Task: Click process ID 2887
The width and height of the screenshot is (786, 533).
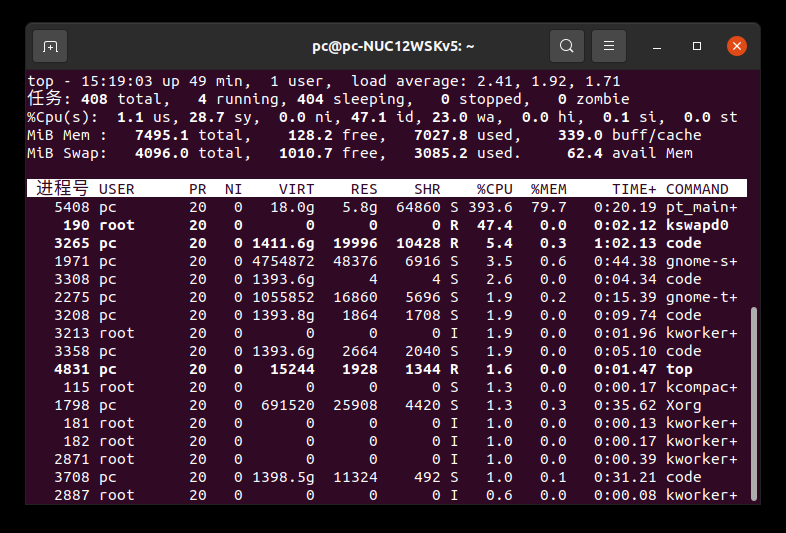Action: (72, 495)
